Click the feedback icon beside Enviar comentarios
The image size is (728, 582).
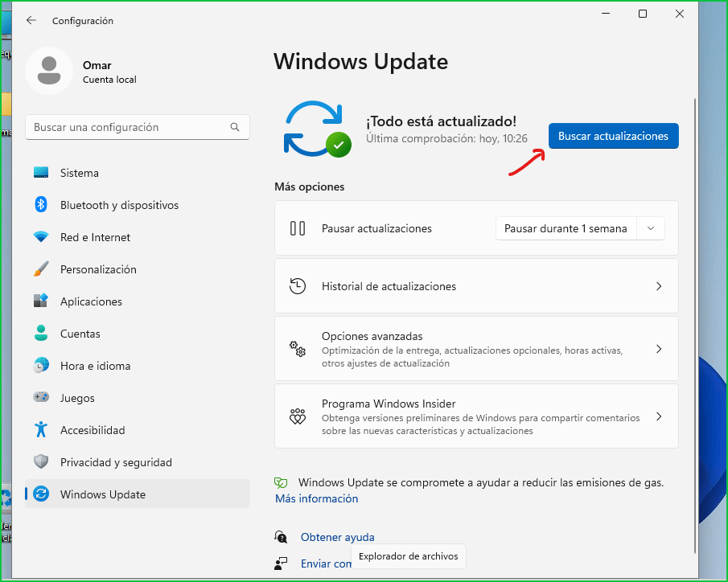(281, 564)
